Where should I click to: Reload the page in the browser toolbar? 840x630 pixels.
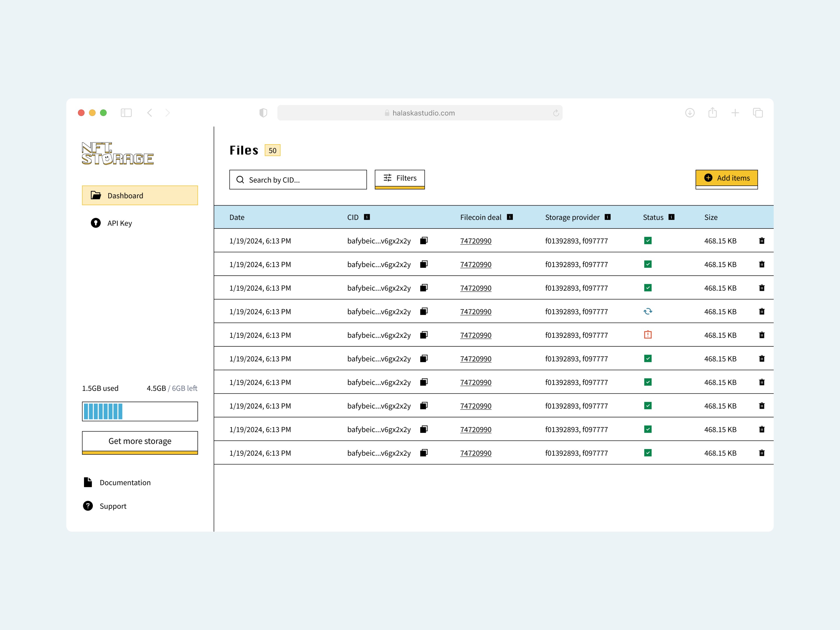556,112
